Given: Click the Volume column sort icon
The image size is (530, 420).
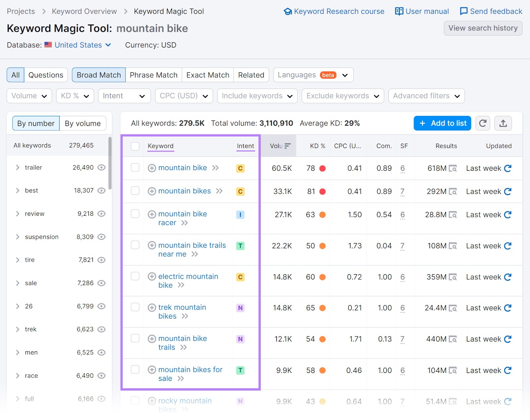Looking at the screenshot, I should coord(288,146).
